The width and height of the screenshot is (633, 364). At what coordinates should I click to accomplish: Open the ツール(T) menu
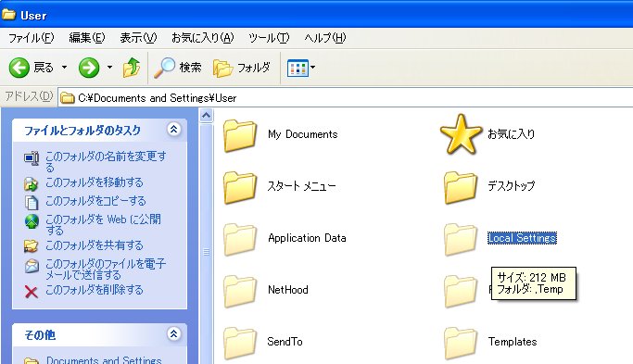click(269, 38)
